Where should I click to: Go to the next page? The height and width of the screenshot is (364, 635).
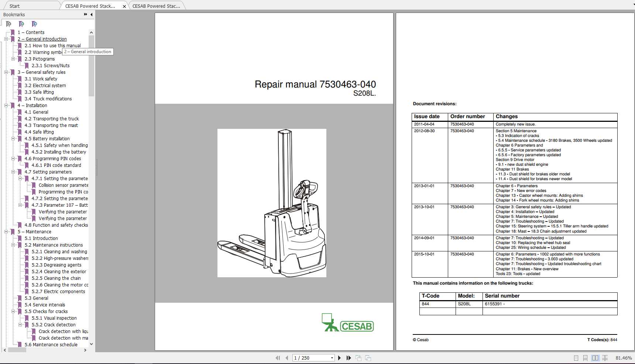(339, 358)
